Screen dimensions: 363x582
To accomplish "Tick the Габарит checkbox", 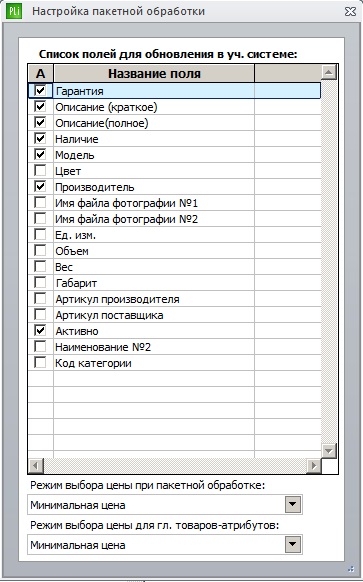I will coord(40,282).
